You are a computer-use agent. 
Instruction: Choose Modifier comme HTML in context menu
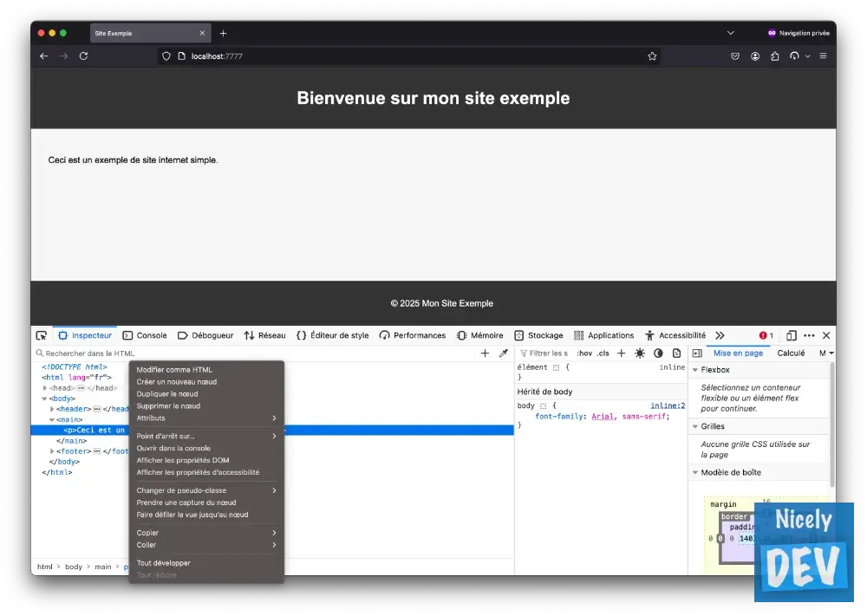coord(206,370)
